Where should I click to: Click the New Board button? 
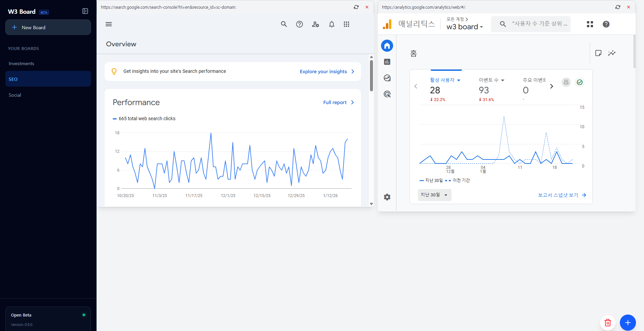pyautogui.click(x=48, y=27)
